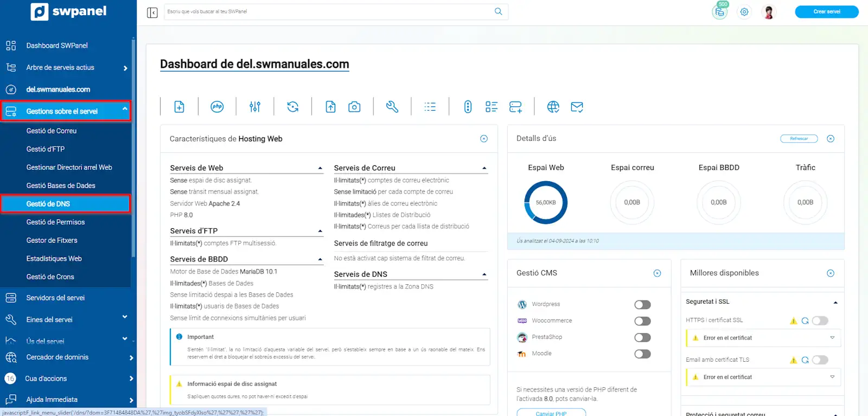Click the traffic light toolbar icon
Screen dimensions: 868x416
[468, 107]
